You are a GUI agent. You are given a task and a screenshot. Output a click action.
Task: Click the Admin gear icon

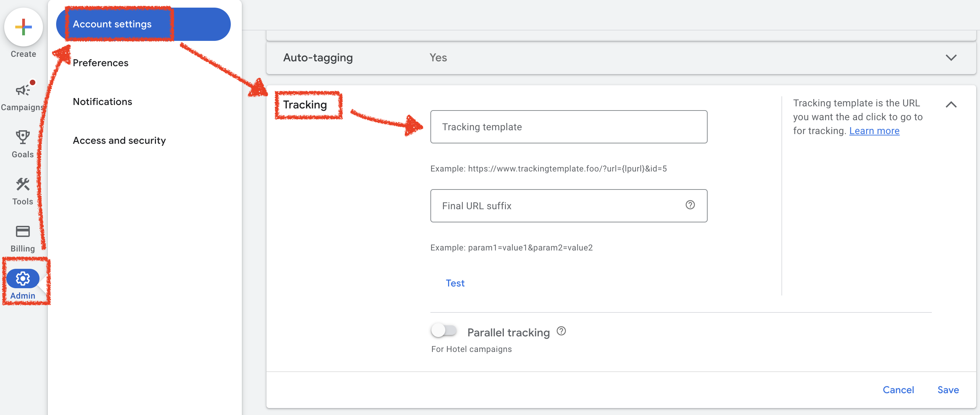pyautogui.click(x=23, y=279)
